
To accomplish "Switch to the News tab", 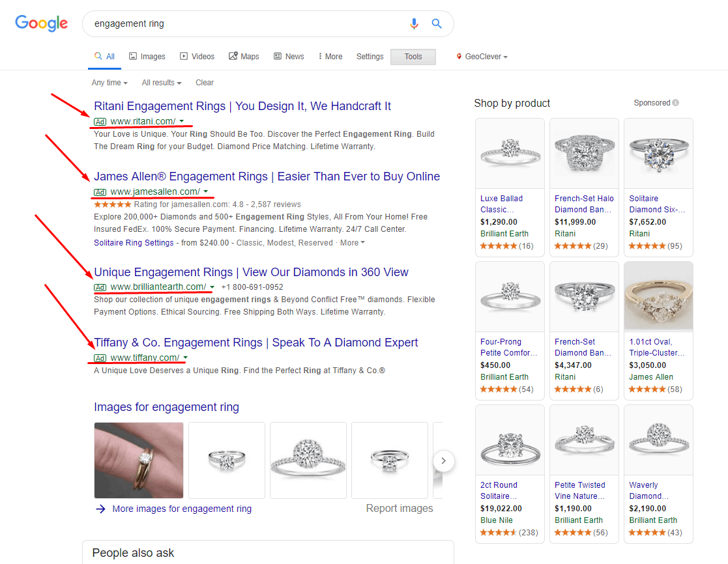I will 289,57.
